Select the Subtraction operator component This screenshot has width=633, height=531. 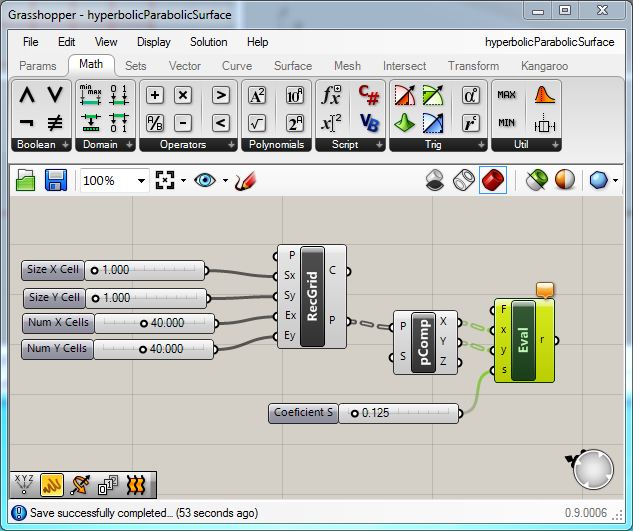coord(183,123)
